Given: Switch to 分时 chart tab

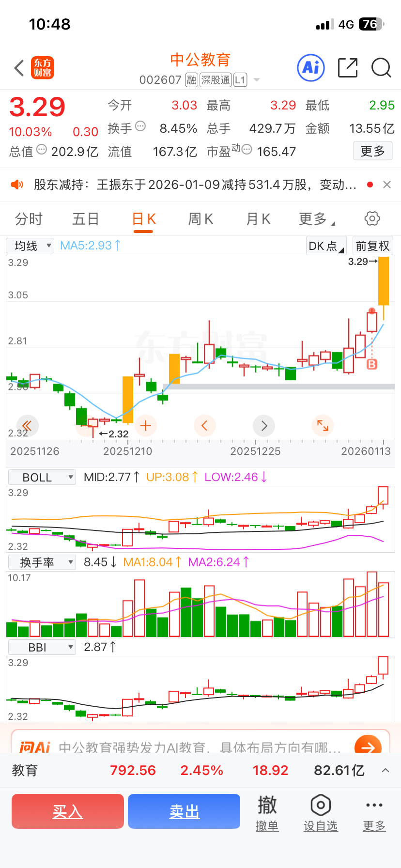Looking at the screenshot, I should tap(29, 219).
